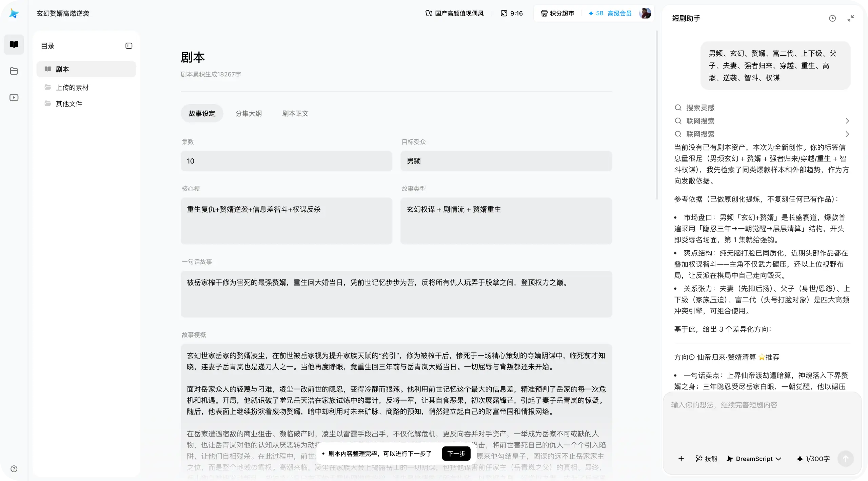Open the script book sidebar icon
This screenshot has height=481, width=868.
(14, 44)
